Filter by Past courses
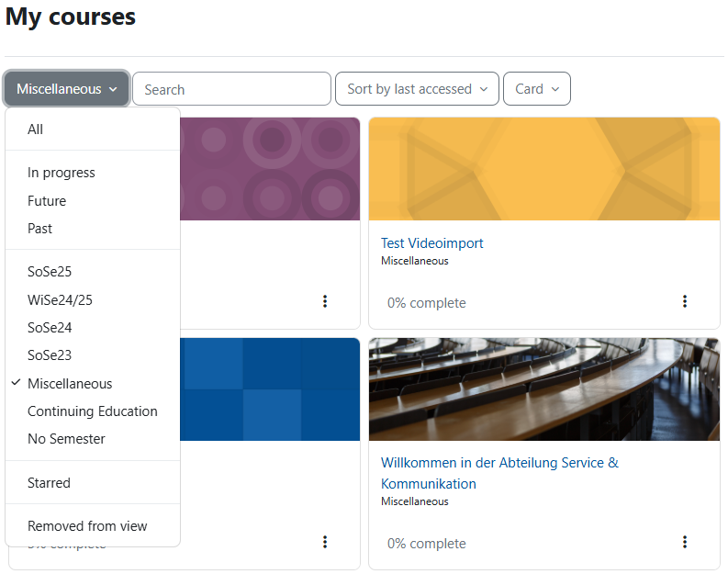The width and height of the screenshot is (728, 574). [40, 228]
